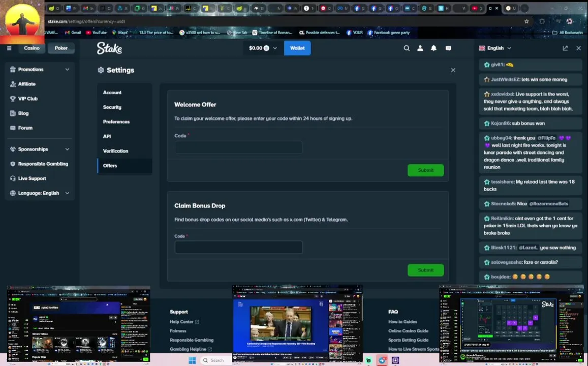The image size is (588, 366).
Task: Expand Language: English selector
Action: (40, 193)
